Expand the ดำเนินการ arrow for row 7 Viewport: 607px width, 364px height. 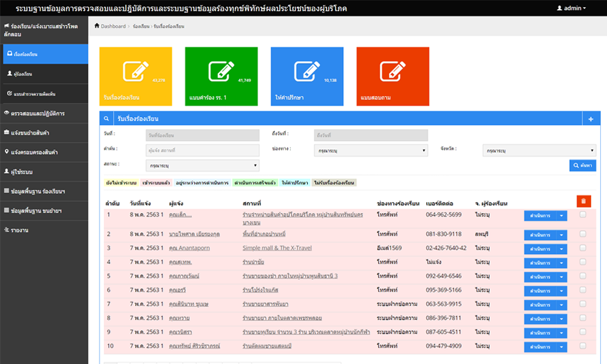[561, 305]
